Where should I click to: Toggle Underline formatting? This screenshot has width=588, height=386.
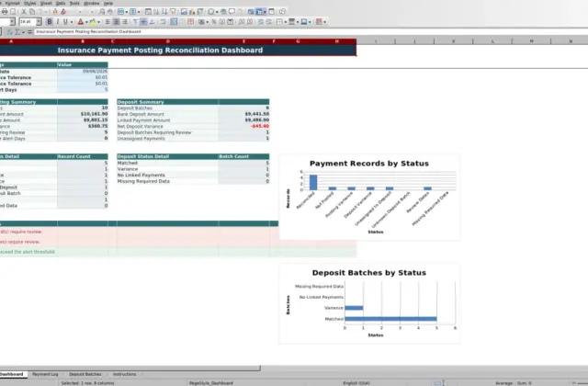click(65, 22)
